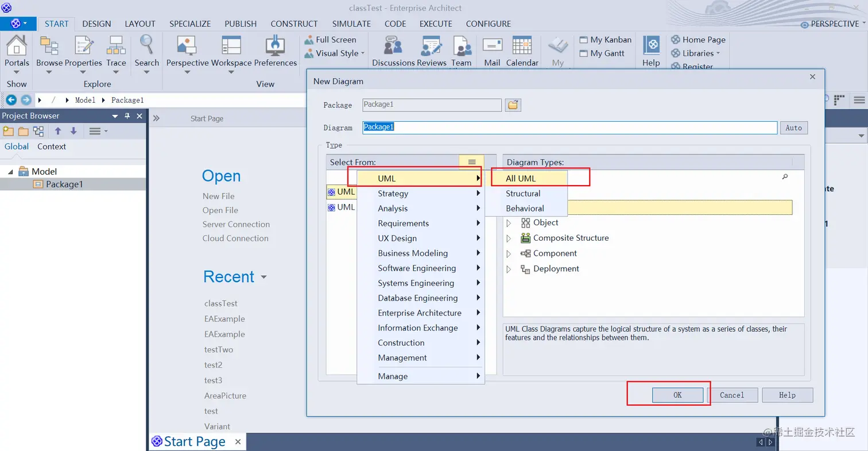Switch to the DESIGN ribbon tab

click(96, 24)
